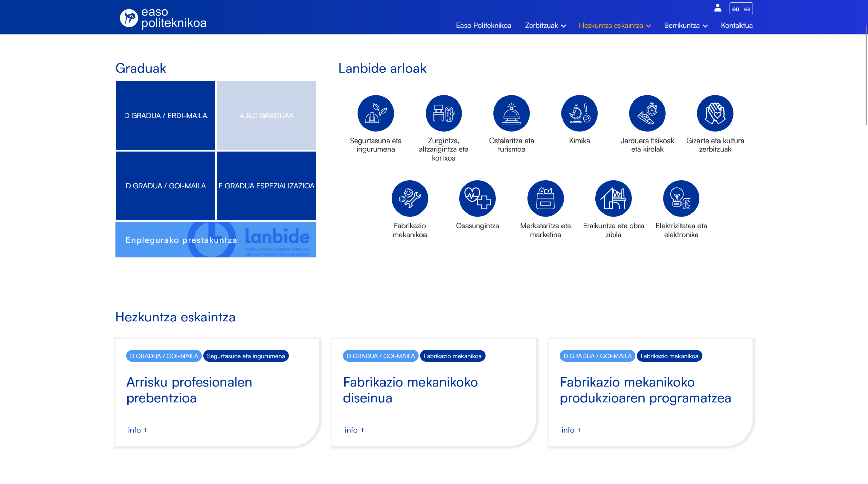Screen dimensions: 868x484
Task: Switch language to eu
Action: (735, 9)
